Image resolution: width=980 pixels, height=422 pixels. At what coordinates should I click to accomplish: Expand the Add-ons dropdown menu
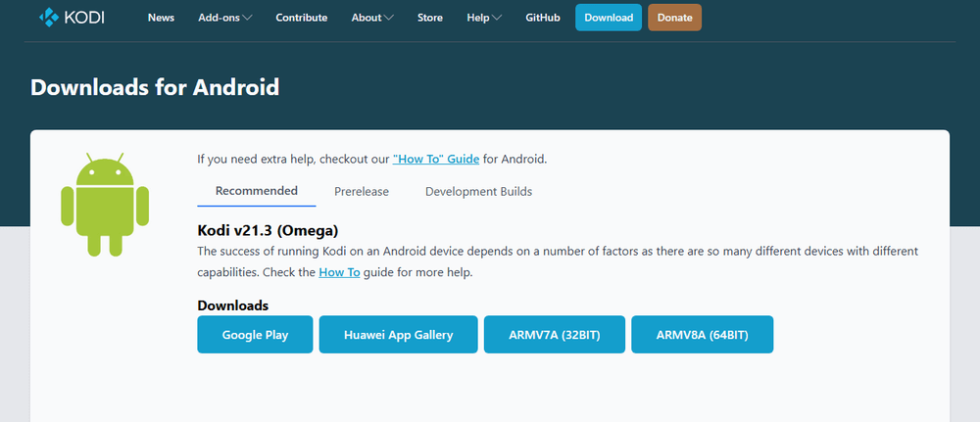pyautogui.click(x=225, y=18)
